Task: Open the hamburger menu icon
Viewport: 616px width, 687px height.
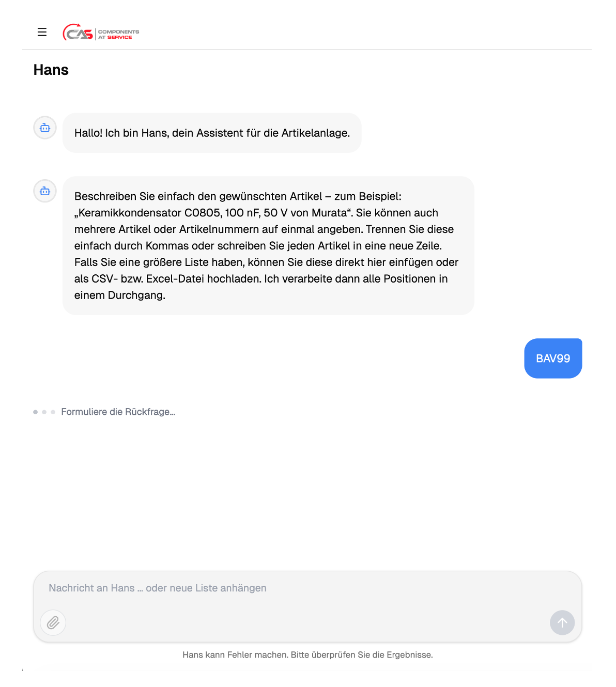Action: 42,32
